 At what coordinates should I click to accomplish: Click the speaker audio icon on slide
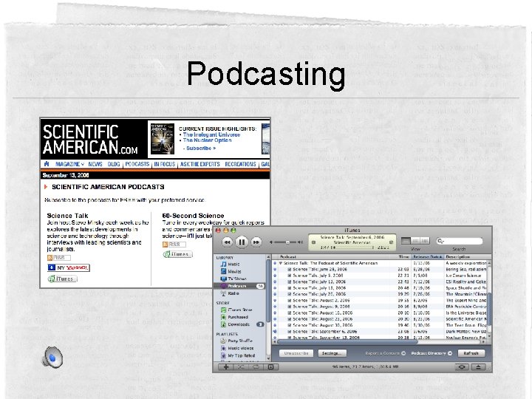click(x=52, y=357)
